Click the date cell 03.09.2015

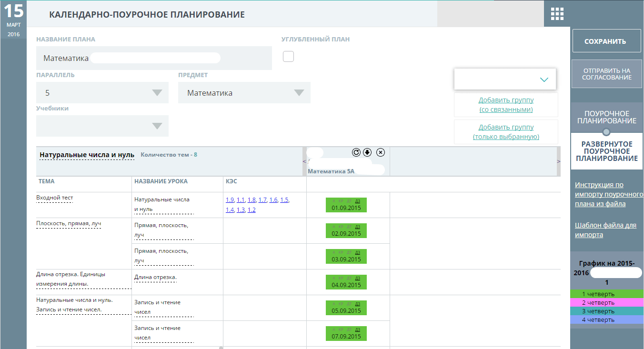pos(346,257)
